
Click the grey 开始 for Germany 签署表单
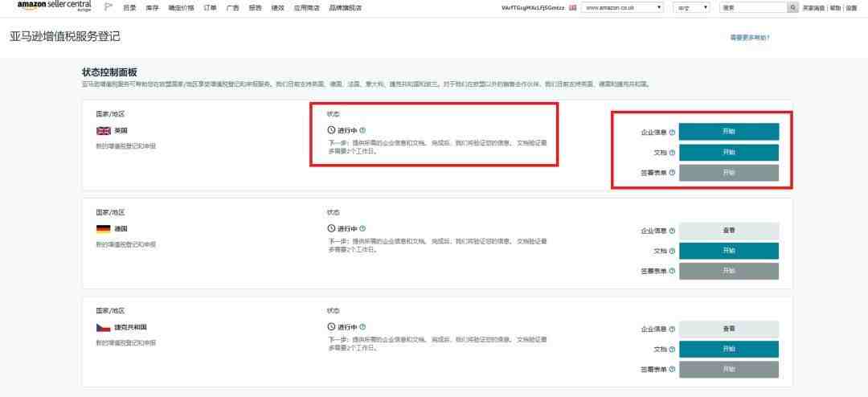728,272
